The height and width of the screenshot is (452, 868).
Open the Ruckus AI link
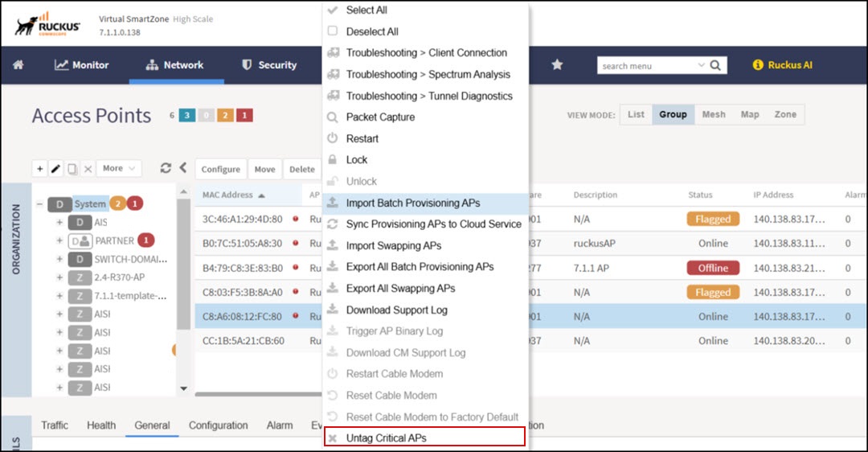coord(790,65)
